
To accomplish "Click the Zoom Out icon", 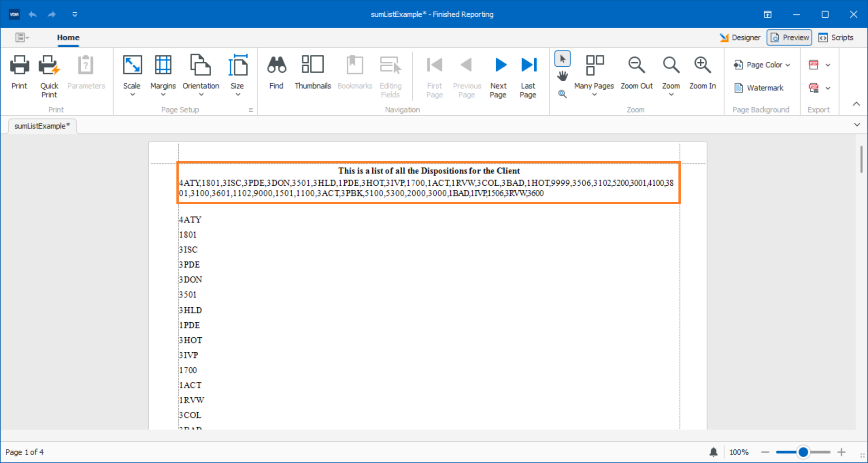I will coord(637,65).
